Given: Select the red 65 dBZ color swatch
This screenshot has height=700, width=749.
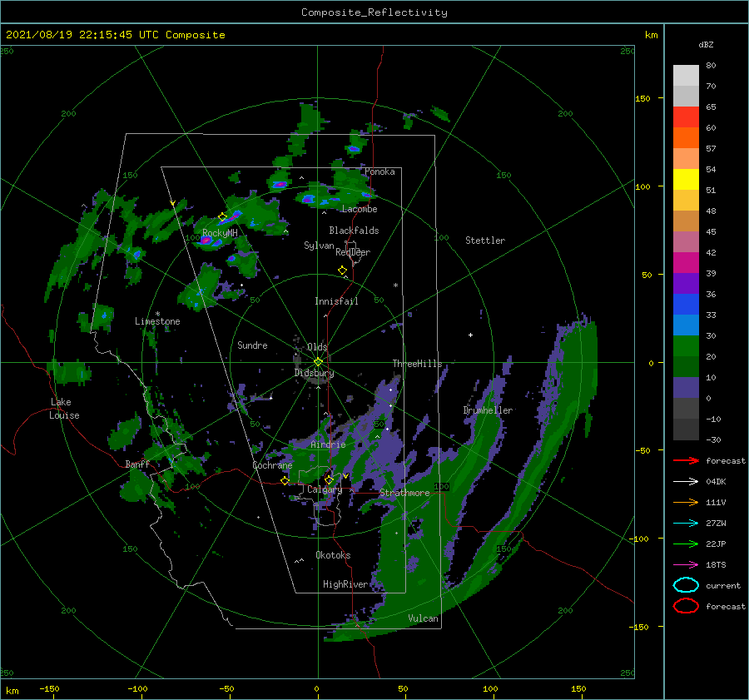Looking at the screenshot, I should [686, 117].
